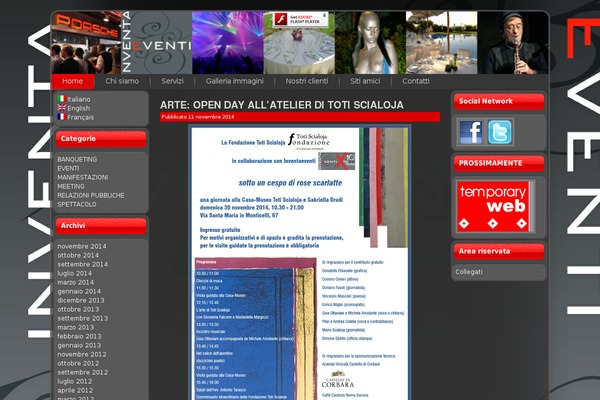
Task: Open the Galleria immagini menu item
Action: tap(235, 81)
